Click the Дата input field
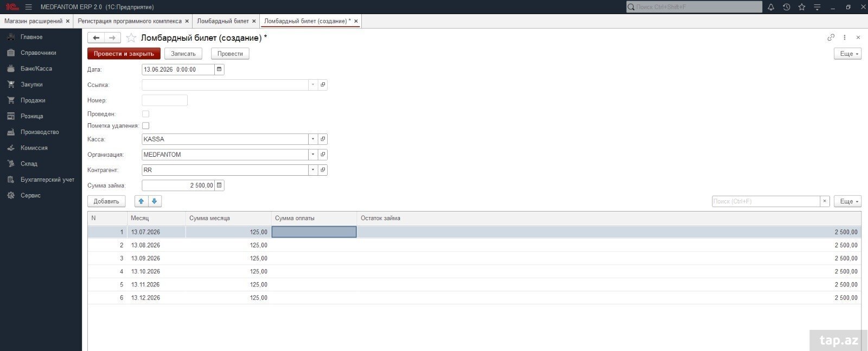Viewport: 868px width, 351px height. 178,69
